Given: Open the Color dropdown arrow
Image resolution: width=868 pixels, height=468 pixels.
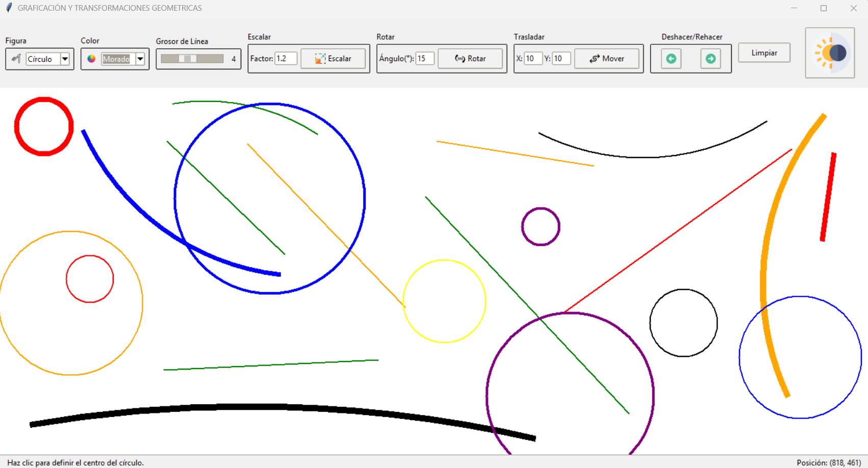Looking at the screenshot, I should (140, 59).
